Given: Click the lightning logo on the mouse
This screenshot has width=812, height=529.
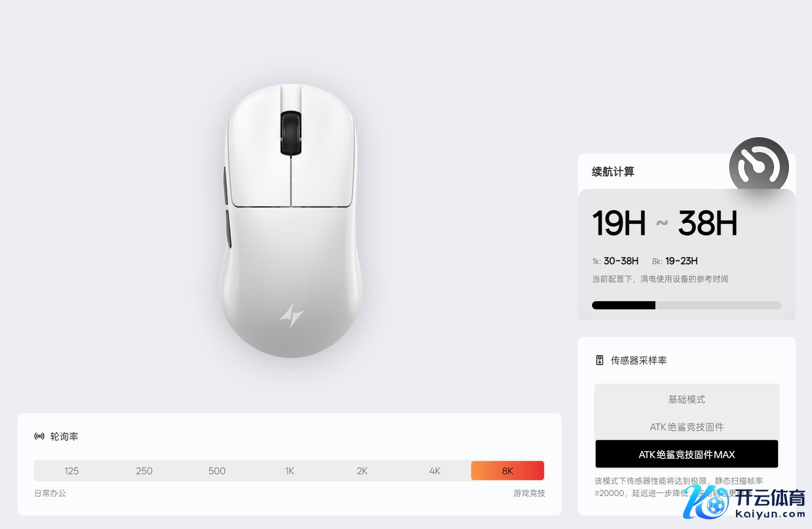Looking at the screenshot, I should pos(291,314).
